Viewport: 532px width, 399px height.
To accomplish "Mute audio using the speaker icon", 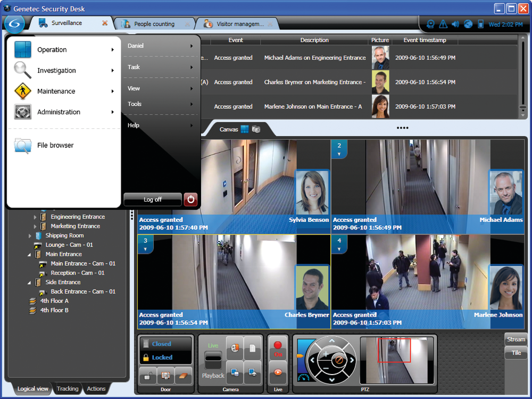I will [x=456, y=24].
